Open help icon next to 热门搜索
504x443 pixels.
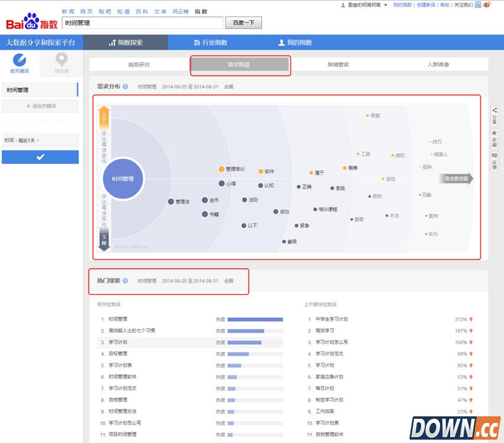(126, 281)
